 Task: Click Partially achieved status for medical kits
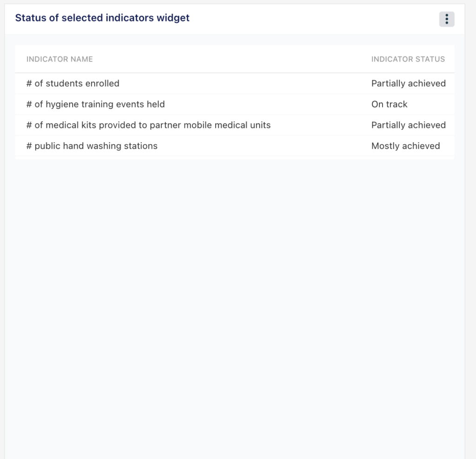coord(408,125)
